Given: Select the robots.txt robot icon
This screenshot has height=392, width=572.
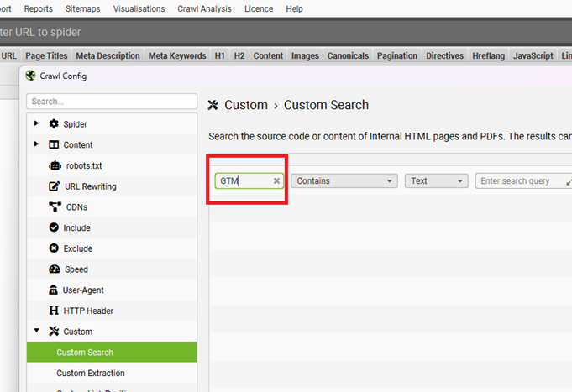Looking at the screenshot, I should (x=55, y=165).
